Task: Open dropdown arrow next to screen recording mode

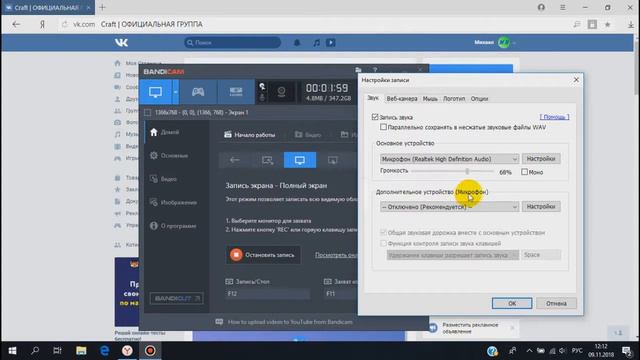Action: point(176,91)
